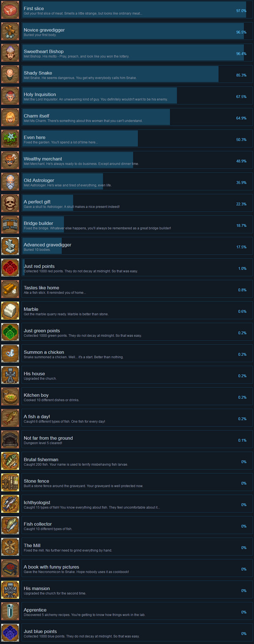254x644 pixels.
Task: Click the First slice meat icon
Action: pyautogui.click(x=10, y=10)
